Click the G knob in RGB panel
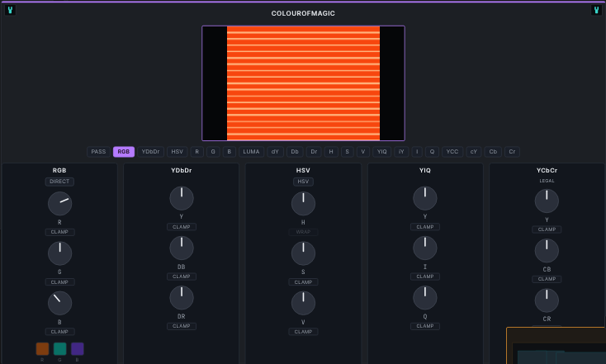The height and width of the screenshot is (364, 606). pos(60,253)
